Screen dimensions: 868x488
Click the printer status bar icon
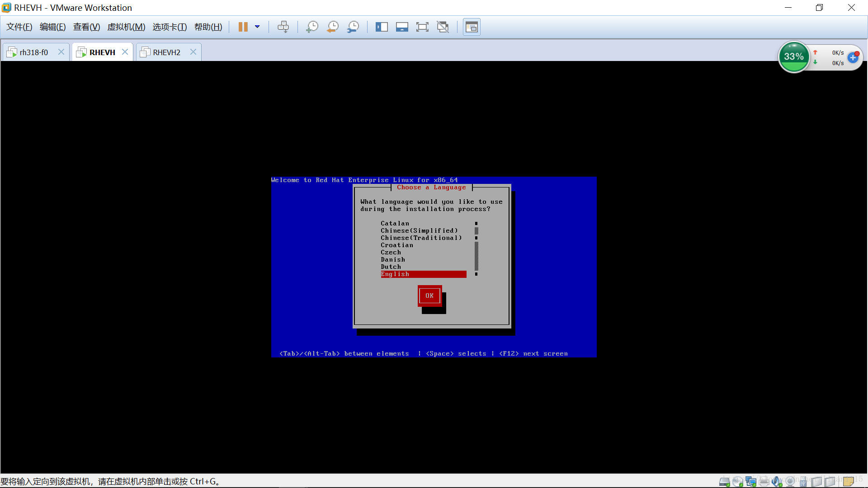pos(764,482)
